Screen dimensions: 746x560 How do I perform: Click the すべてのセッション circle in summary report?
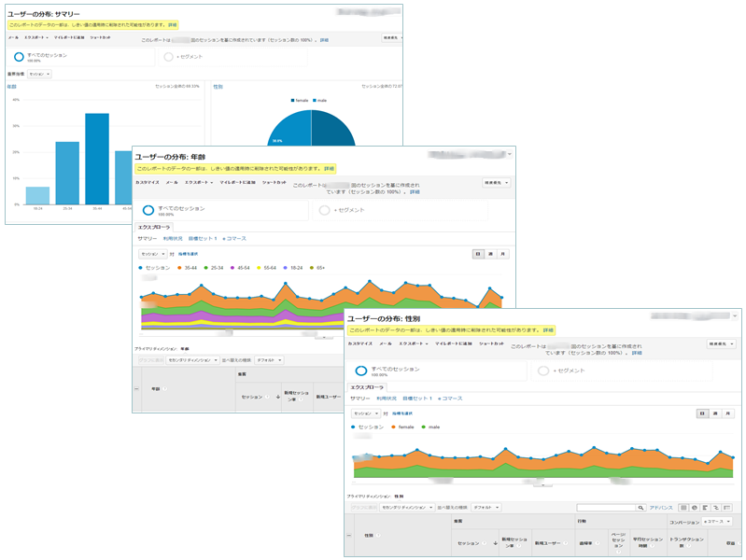pyautogui.click(x=19, y=57)
